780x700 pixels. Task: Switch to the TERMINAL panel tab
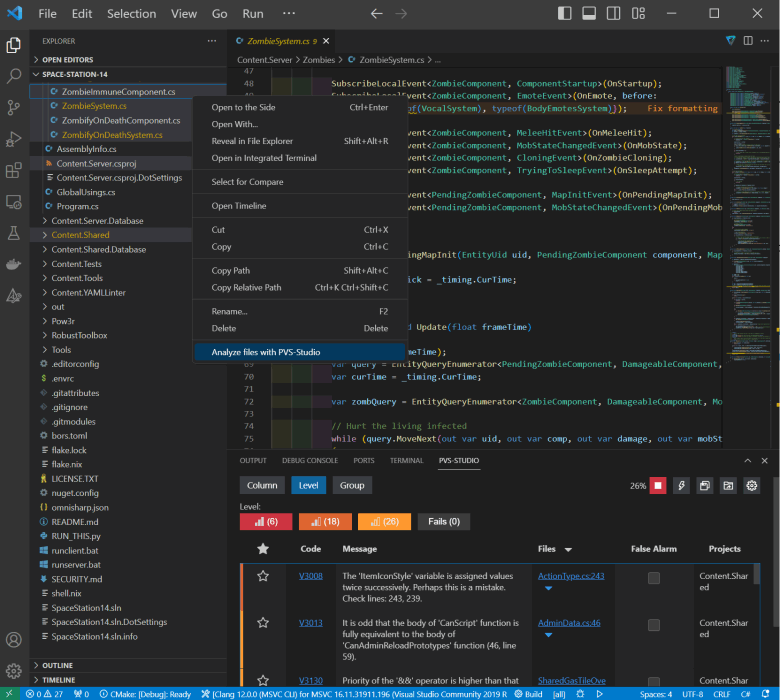click(x=406, y=461)
